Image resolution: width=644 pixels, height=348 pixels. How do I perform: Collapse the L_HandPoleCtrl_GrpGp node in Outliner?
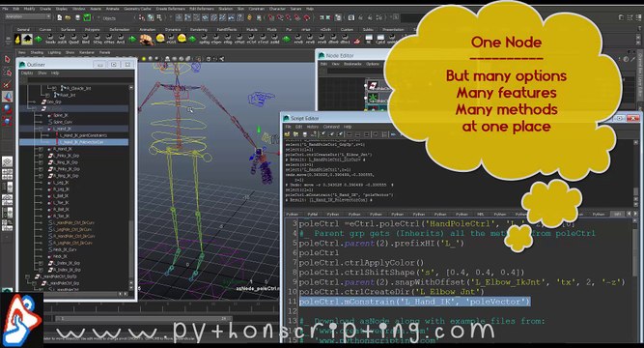(27, 276)
